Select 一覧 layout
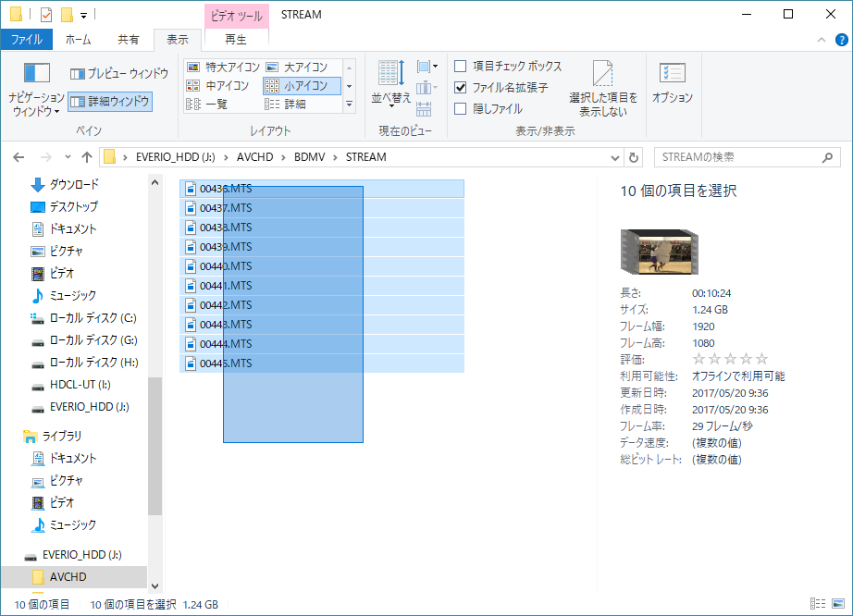Screen dimensions: 853x616 [x=207, y=104]
